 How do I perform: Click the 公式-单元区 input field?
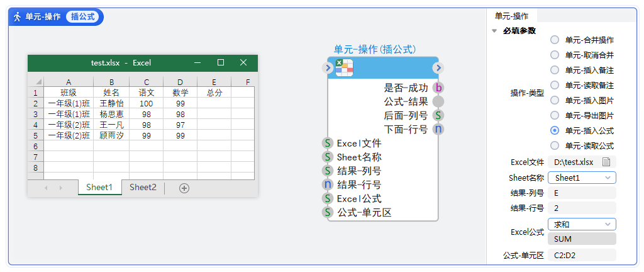[x=582, y=255]
